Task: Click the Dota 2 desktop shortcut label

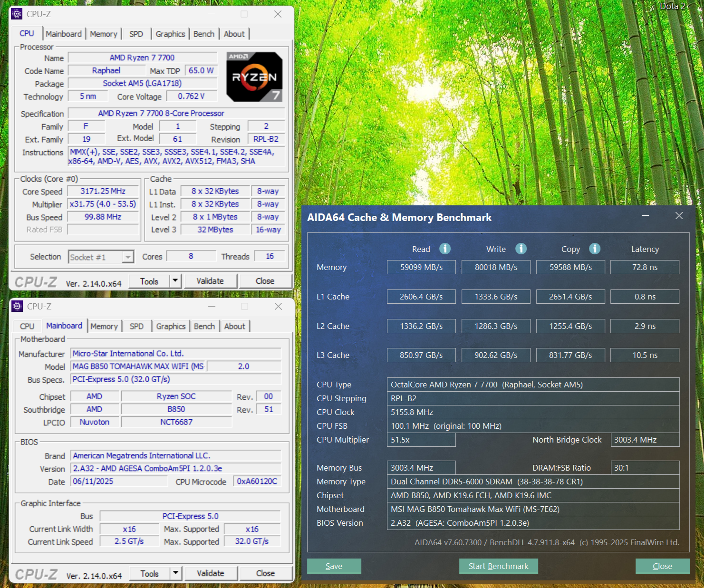Action: 673,6
